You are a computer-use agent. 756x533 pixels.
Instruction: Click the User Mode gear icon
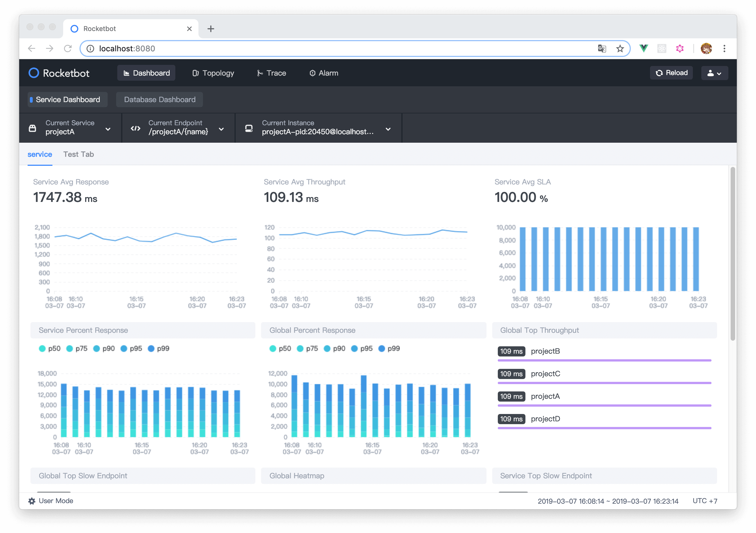click(x=32, y=501)
